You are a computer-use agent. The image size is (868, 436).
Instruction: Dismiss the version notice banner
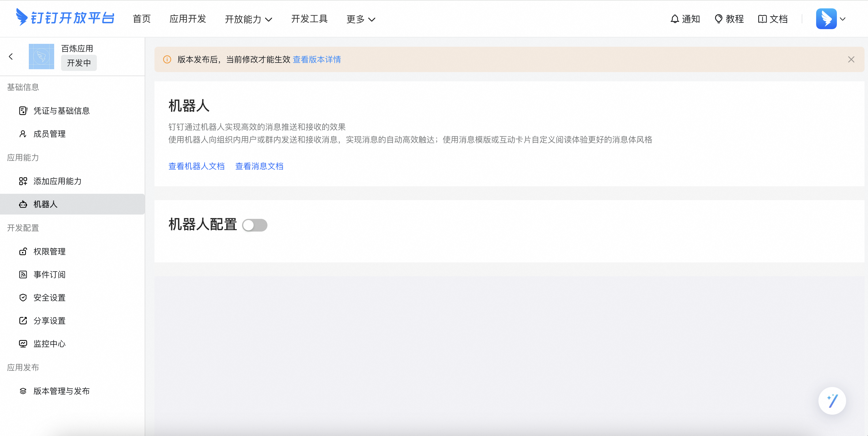[x=851, y=59]
